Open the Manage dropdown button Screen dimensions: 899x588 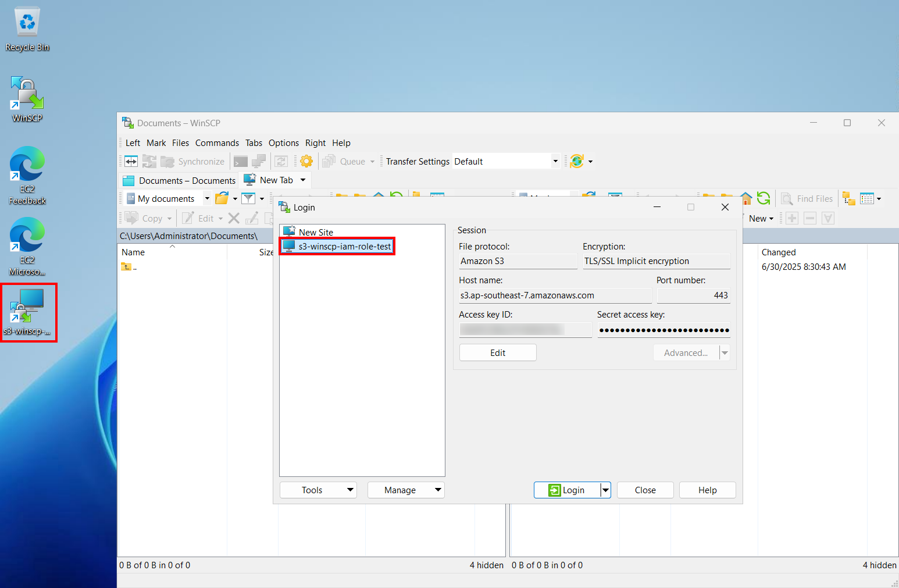click(406, 490)
